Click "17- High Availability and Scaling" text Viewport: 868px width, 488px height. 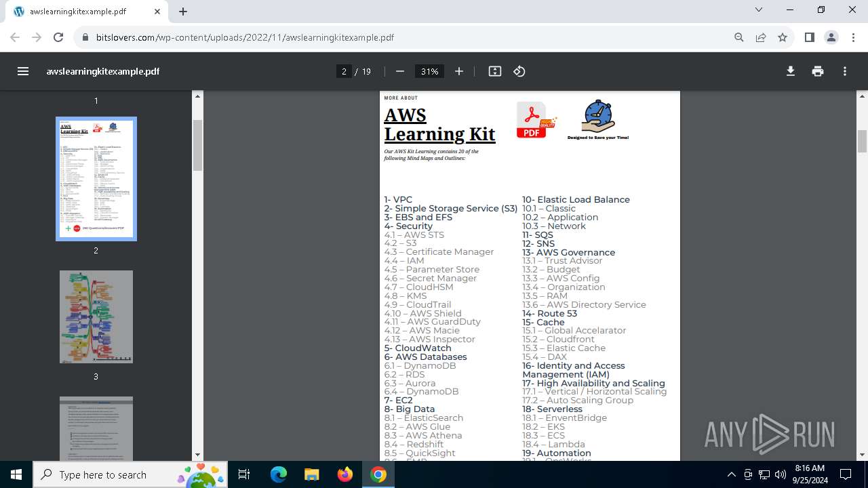pyautogui.click(x=593, y=384)
